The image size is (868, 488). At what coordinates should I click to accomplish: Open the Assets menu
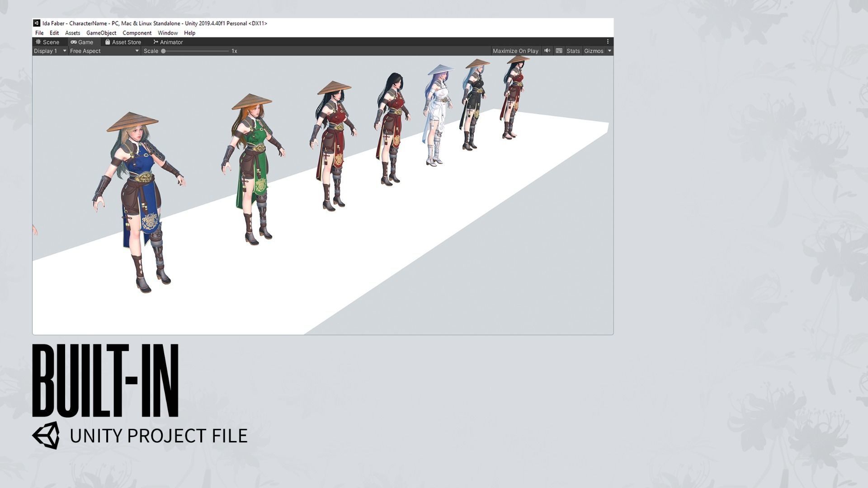pyautogui.click(x=72, y=33)
